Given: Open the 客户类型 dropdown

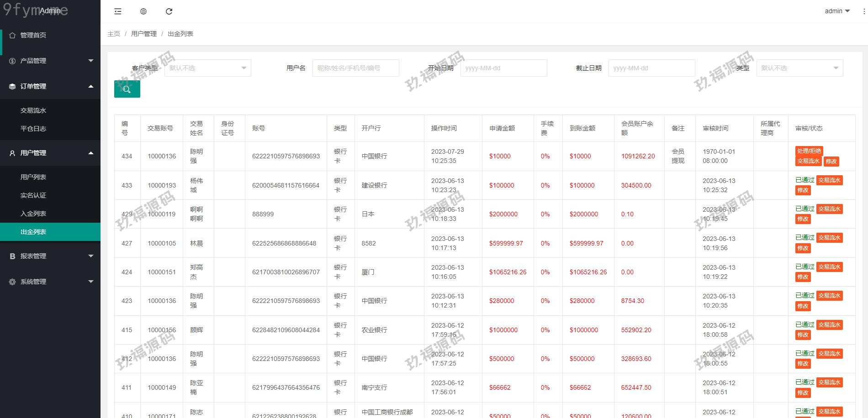Looking at the screenshot, I should tap(207, 68).
